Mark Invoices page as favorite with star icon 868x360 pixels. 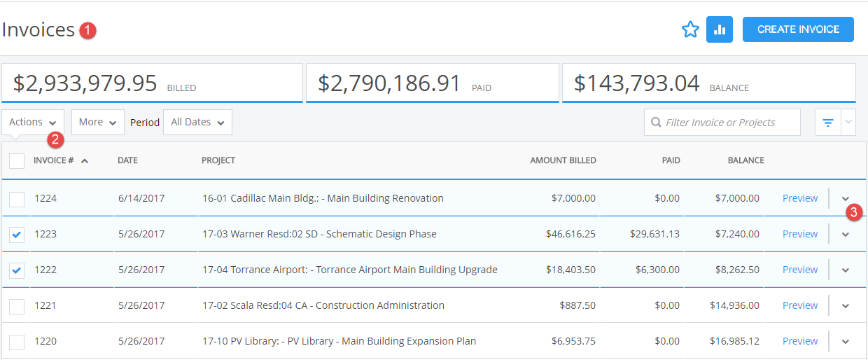point(690,29)
